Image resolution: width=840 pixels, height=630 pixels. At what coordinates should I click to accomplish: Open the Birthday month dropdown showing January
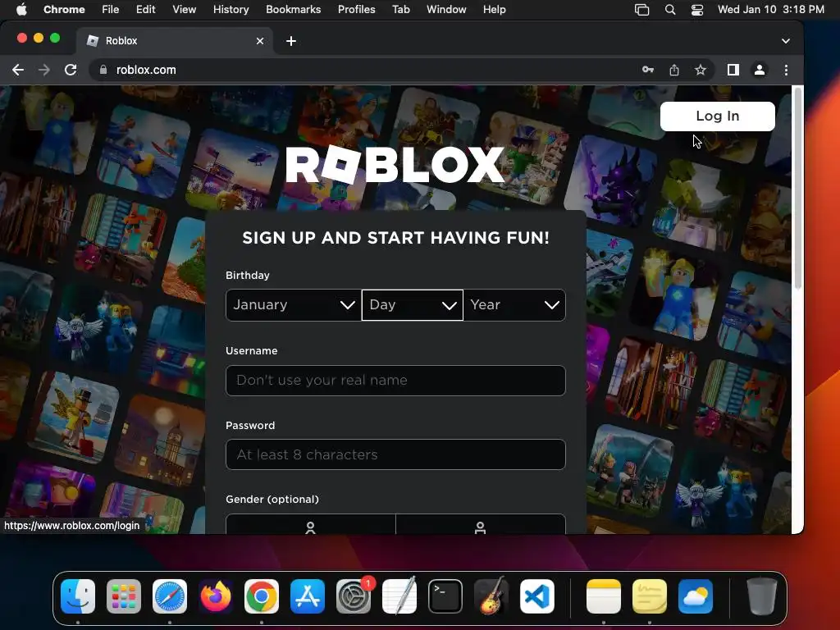click(x=294, y=305)
